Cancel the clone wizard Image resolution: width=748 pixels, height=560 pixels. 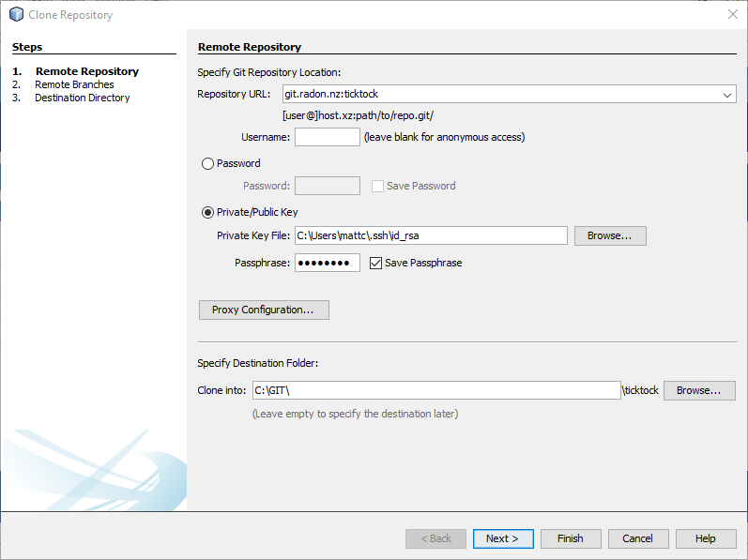point(638,538)
